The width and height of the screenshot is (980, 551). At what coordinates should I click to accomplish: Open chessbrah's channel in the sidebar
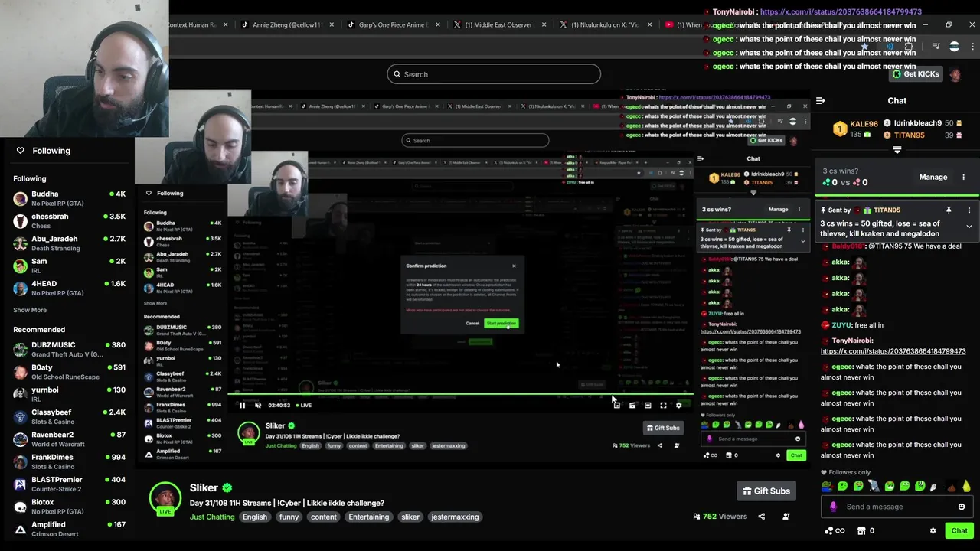click(x=69, y=220)
